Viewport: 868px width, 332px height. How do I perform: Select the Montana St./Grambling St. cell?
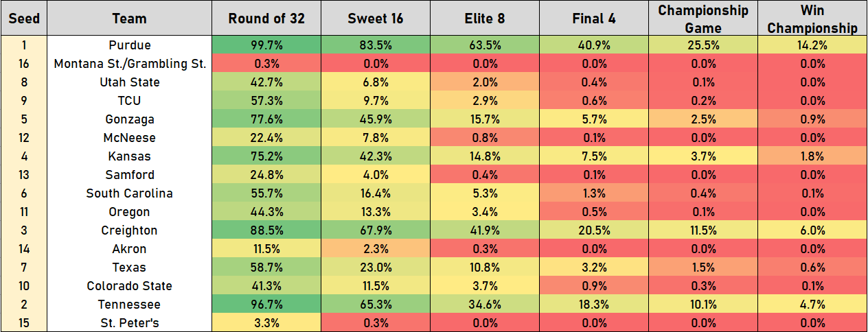click(129, 64)
